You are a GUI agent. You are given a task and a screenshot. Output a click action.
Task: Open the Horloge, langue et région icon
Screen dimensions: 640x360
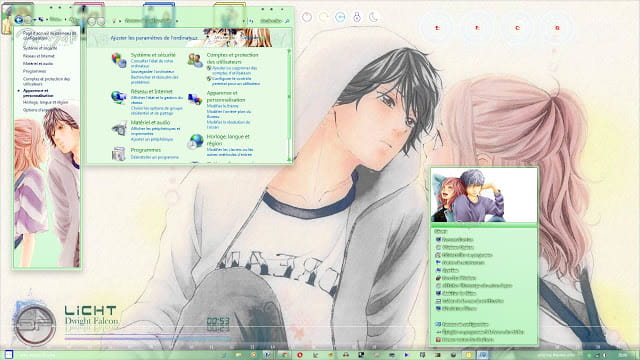(196, 141)
